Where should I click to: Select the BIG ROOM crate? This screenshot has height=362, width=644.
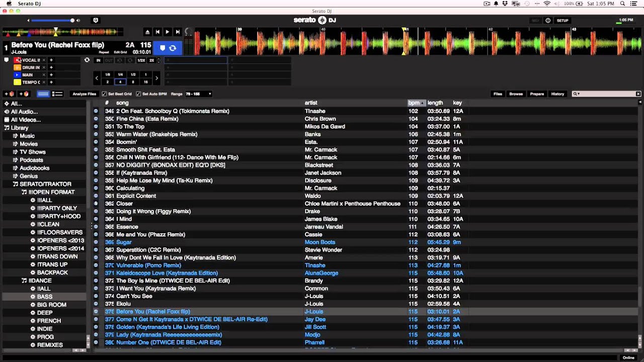[x=52, y=305]
